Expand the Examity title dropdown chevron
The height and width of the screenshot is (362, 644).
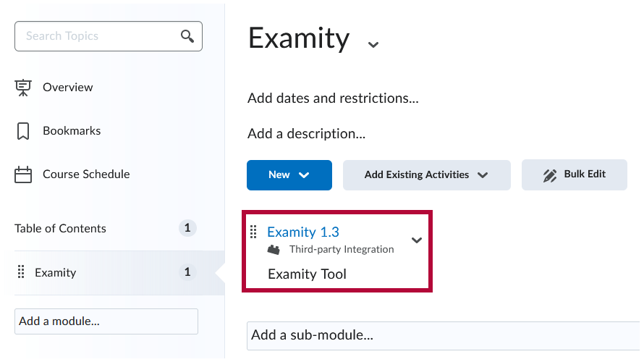tap(373, 44)
